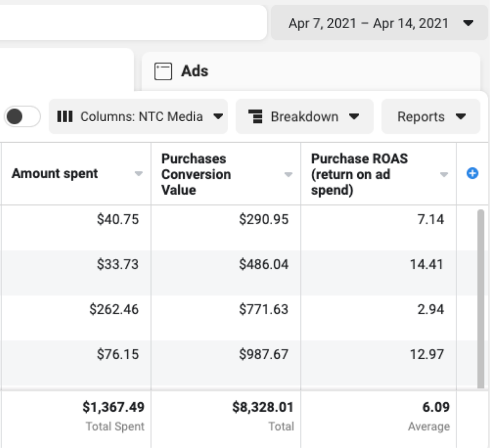Open the Reports dropdown

tap(431, 117)
